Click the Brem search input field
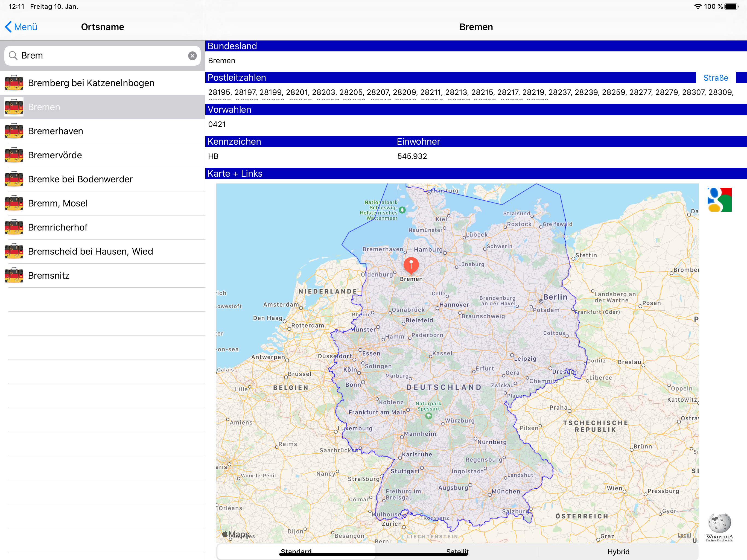 point(102,56)
